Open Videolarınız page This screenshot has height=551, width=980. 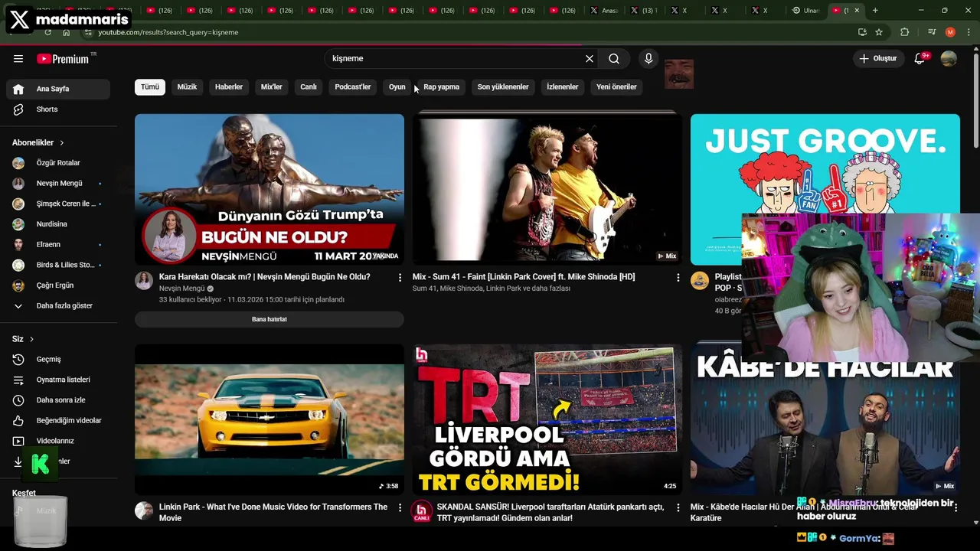(x=58, y=441)
